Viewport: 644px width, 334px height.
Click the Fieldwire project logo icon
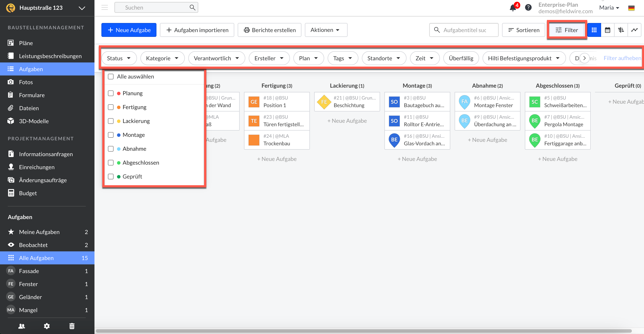(x=10, y=8)
